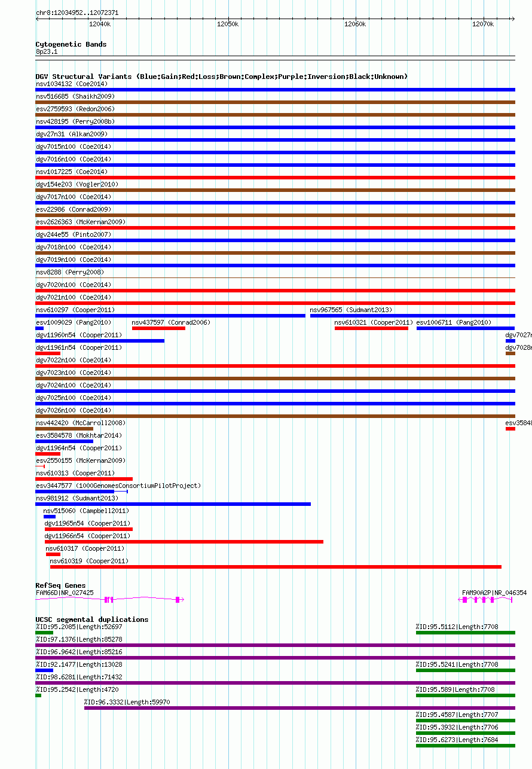Select %ID:95.2542|Length:4720 duplication label
This screenshot has height=769, width=532.
77,689
